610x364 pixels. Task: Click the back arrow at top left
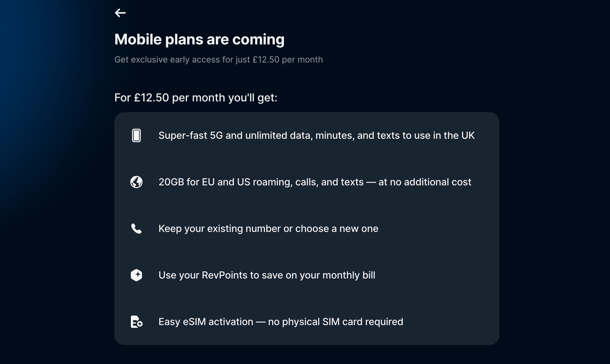(120, 13)
